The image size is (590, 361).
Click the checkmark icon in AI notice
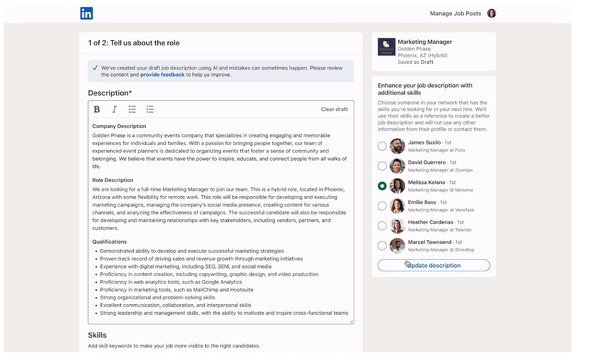[95, 68]
